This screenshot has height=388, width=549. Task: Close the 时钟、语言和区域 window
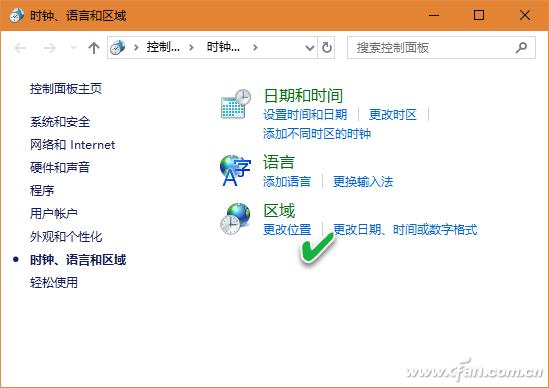524,15
